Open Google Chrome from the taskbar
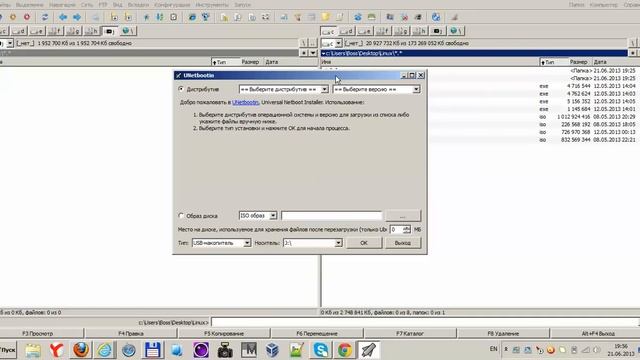The image size is (640, 360). pyautogui.click(x=344, y=350)
